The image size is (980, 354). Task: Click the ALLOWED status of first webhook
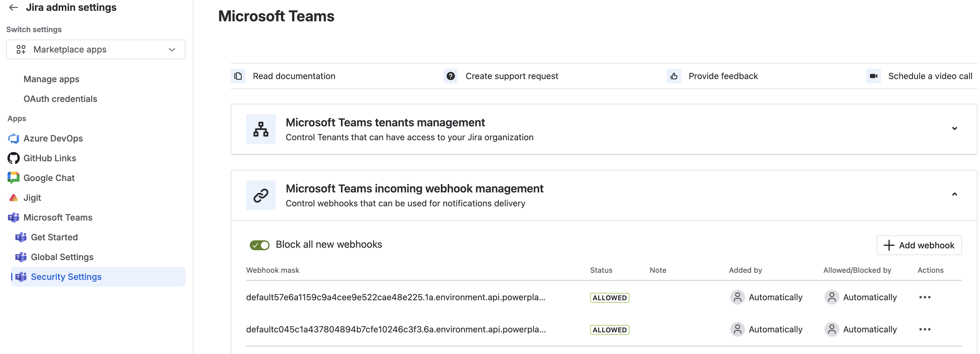609,298
